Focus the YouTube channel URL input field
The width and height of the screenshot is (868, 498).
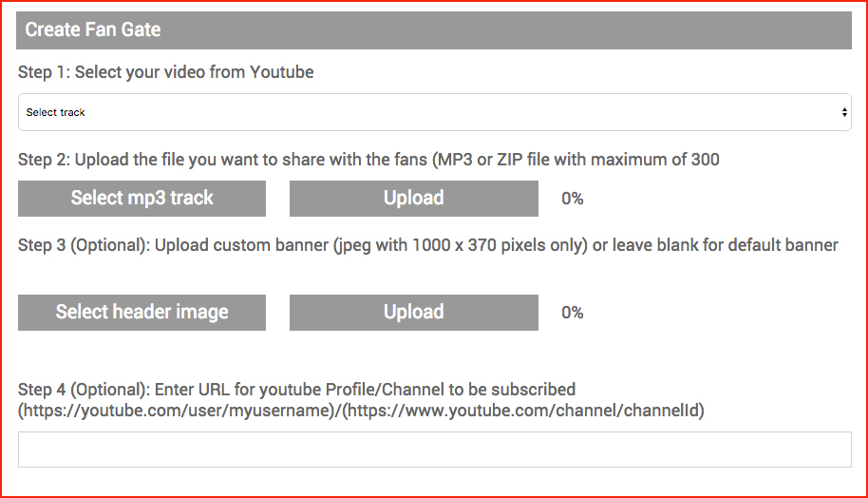point(434,450)
